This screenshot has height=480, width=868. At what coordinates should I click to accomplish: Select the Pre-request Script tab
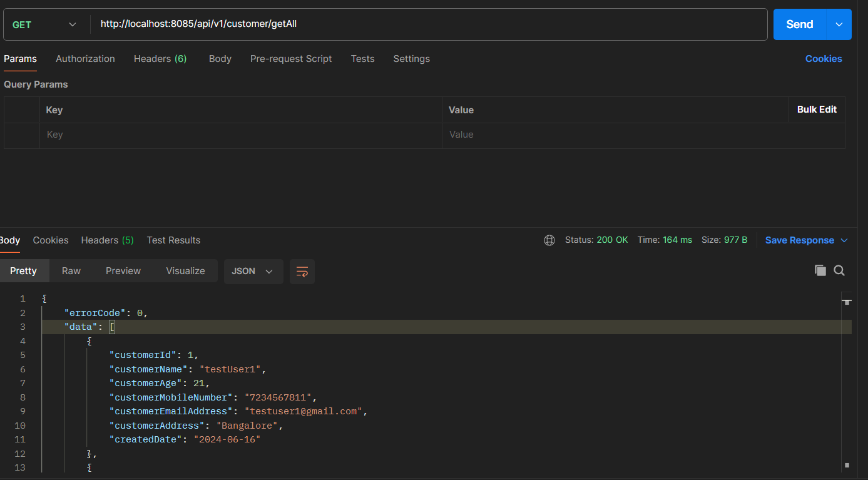coord(291,59)
